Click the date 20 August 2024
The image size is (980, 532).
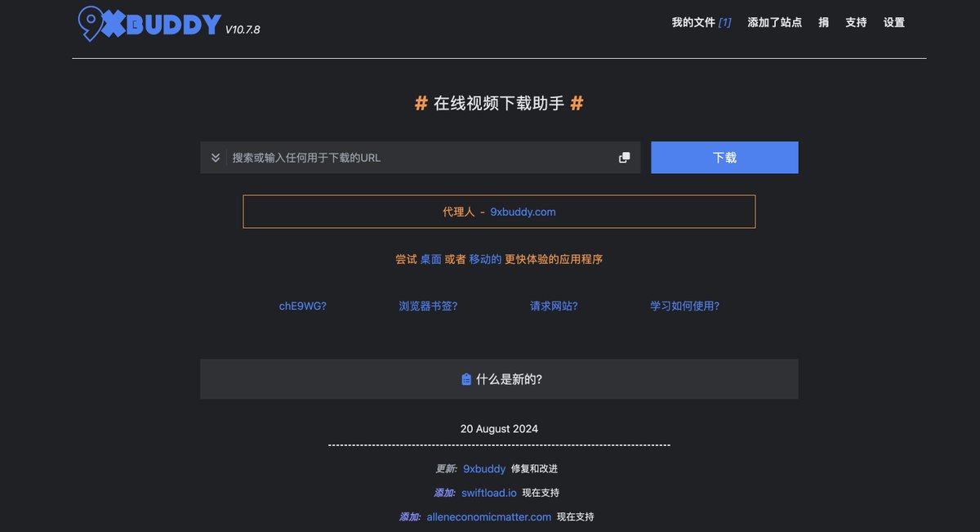[x=499, y=428]
